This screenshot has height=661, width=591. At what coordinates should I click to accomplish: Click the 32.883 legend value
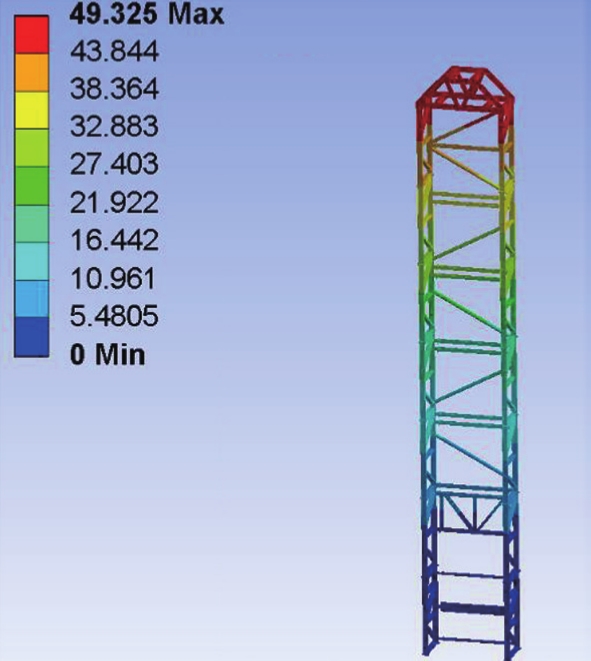(x=114, y=126)
